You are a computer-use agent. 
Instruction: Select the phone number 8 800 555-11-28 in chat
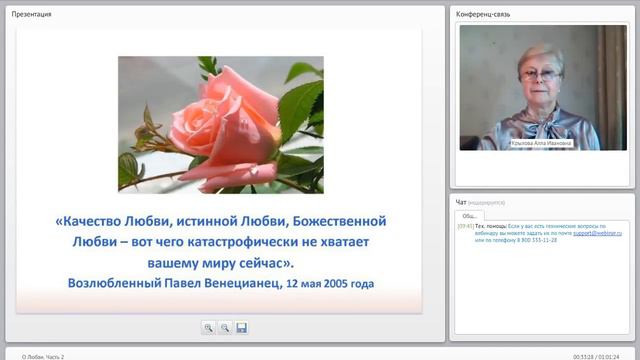point(536,240)
